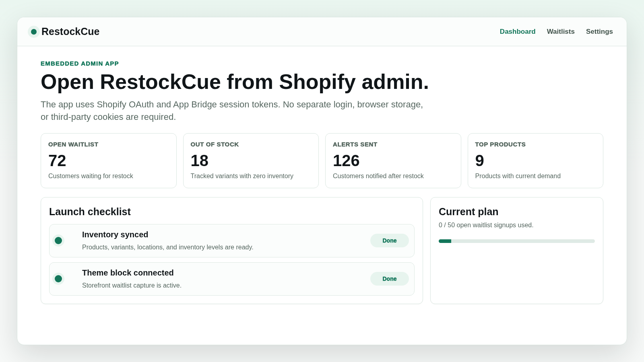Click the Theme block connected status dot
This screenshot has width=644, height=362.
(x=58, y=279)
